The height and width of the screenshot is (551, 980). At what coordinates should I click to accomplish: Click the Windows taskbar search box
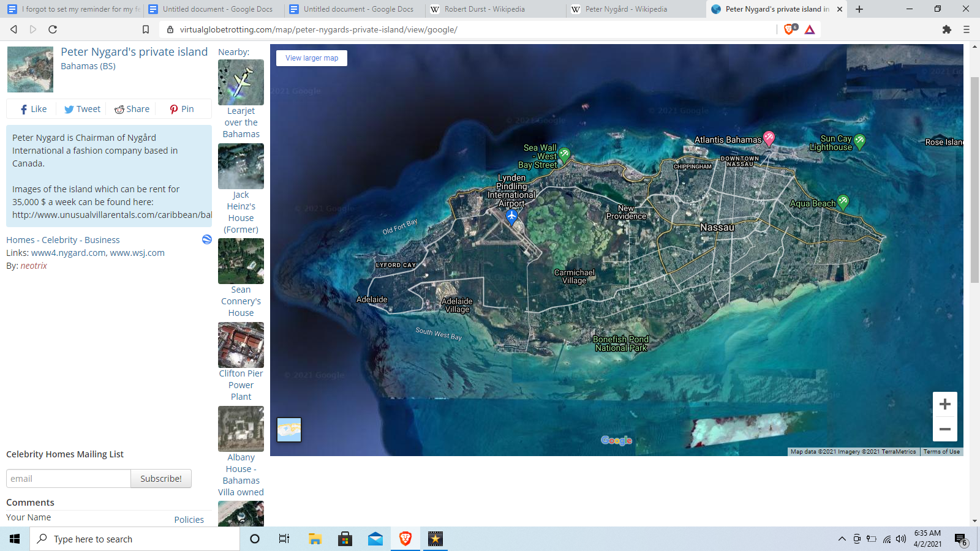coord(135,539)
